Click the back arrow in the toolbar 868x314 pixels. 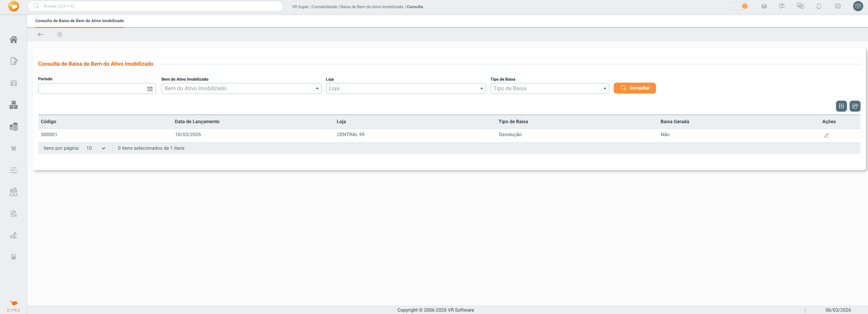(x=41, y=35)
